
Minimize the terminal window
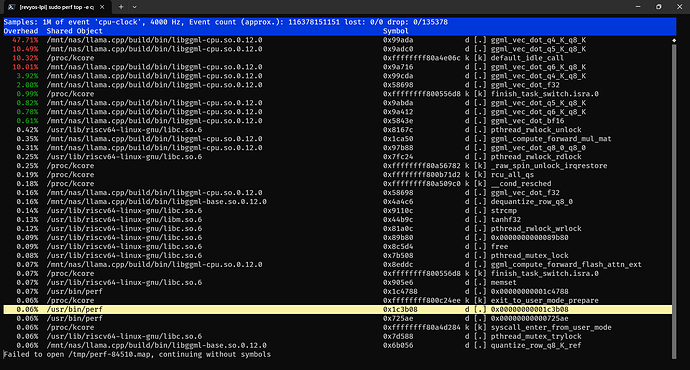pyautogui.click(x=638, y=7)
